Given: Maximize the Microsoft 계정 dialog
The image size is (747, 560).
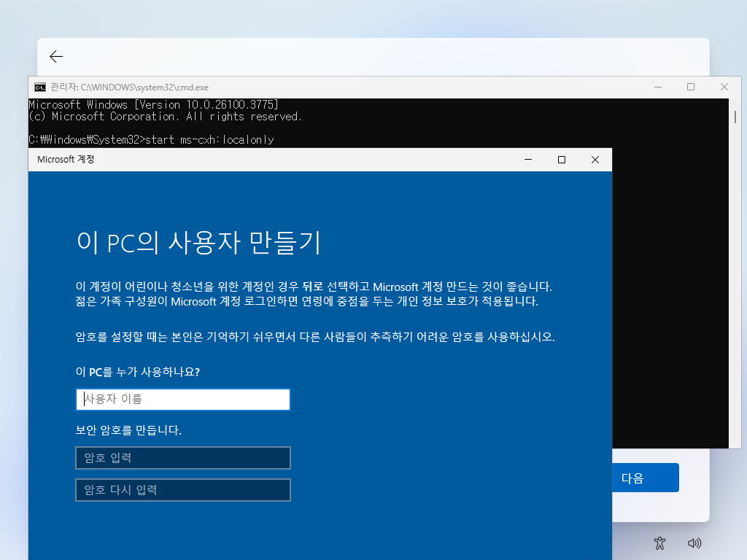Looking at the screenshot, I should (562, 160).
